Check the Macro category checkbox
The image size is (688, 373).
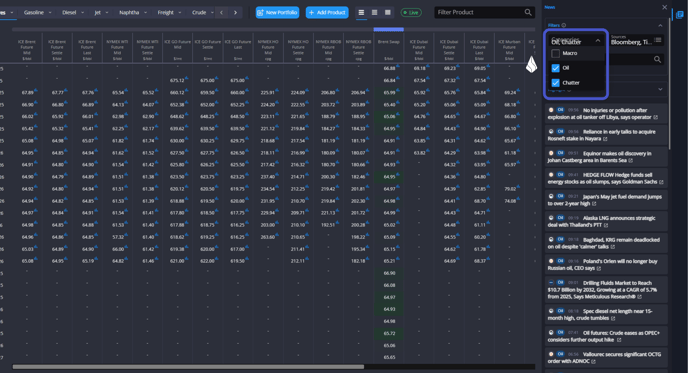tap(555, 54)
